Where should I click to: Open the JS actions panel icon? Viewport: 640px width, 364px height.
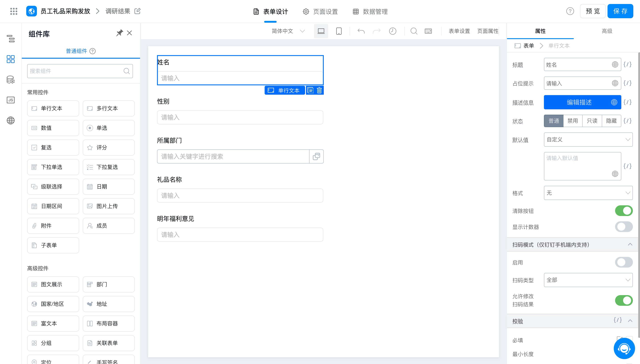pyautogui.click(x=10, y=100)
